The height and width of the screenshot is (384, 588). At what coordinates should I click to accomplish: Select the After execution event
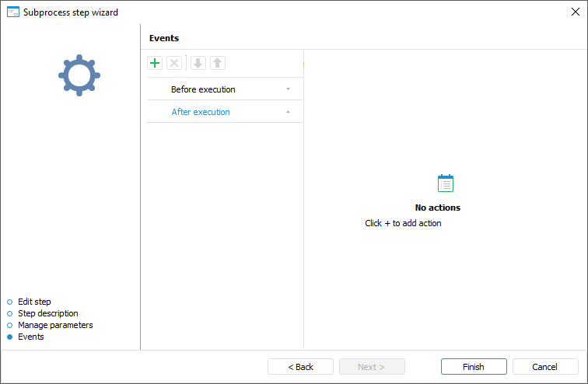tap(201, 112)
